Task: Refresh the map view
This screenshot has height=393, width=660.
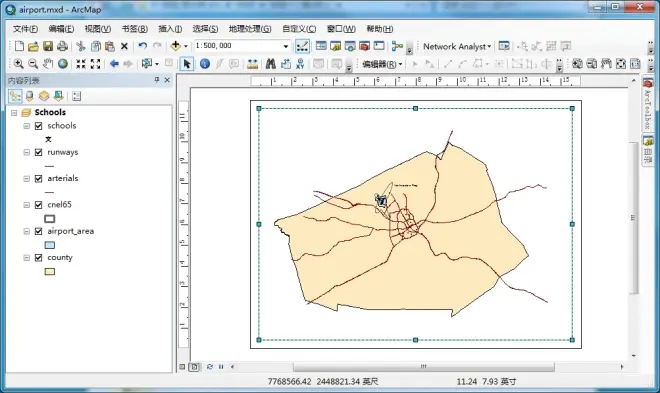Action: [x=210, y=367]
